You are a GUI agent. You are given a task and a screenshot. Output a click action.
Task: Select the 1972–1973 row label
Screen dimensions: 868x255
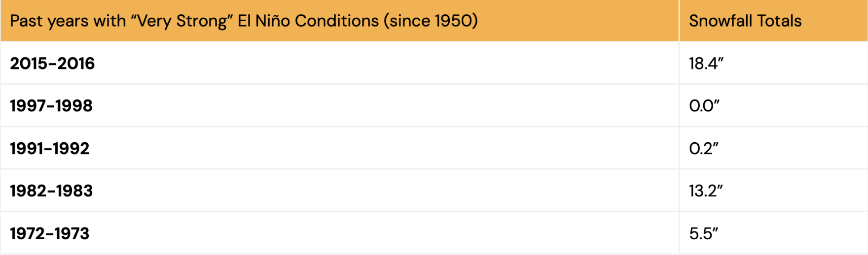pyautogui.click(x=50, y=233)
